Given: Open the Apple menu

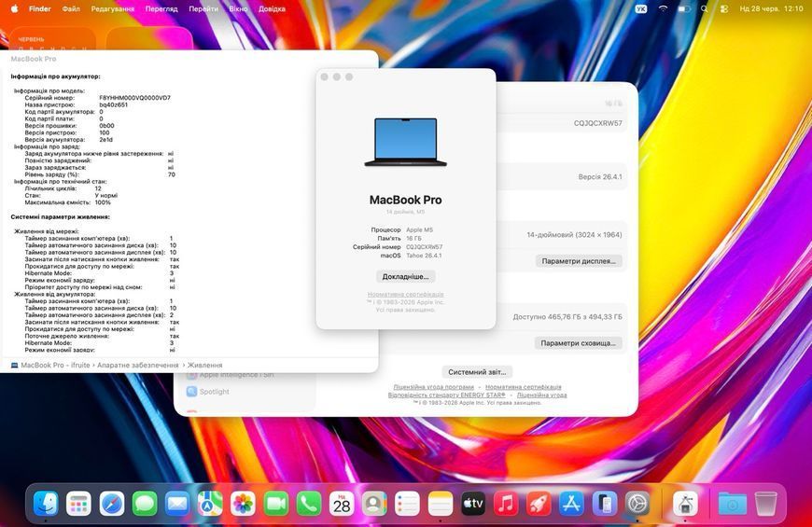Looking at the screenshot, I should pos(15,8).
